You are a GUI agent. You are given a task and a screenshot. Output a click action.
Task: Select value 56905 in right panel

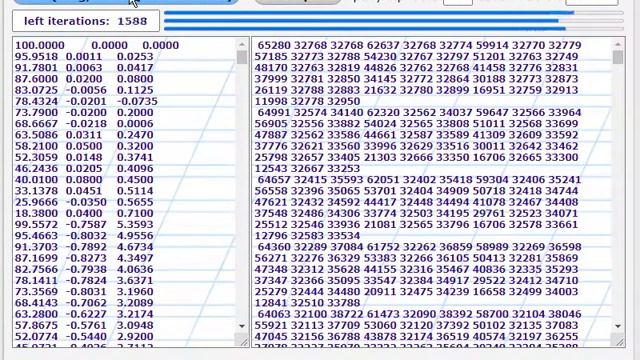(x=271, y=124)
